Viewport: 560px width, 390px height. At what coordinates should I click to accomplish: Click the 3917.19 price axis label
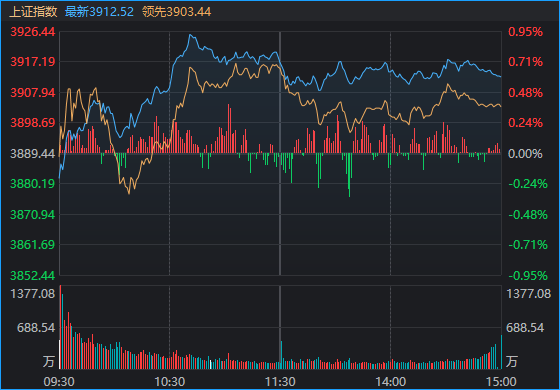32,62
